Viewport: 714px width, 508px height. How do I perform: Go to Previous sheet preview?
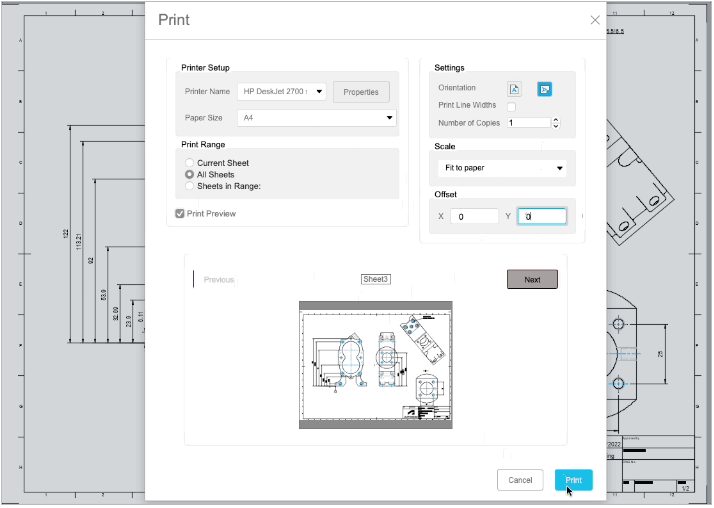point(219,279)
